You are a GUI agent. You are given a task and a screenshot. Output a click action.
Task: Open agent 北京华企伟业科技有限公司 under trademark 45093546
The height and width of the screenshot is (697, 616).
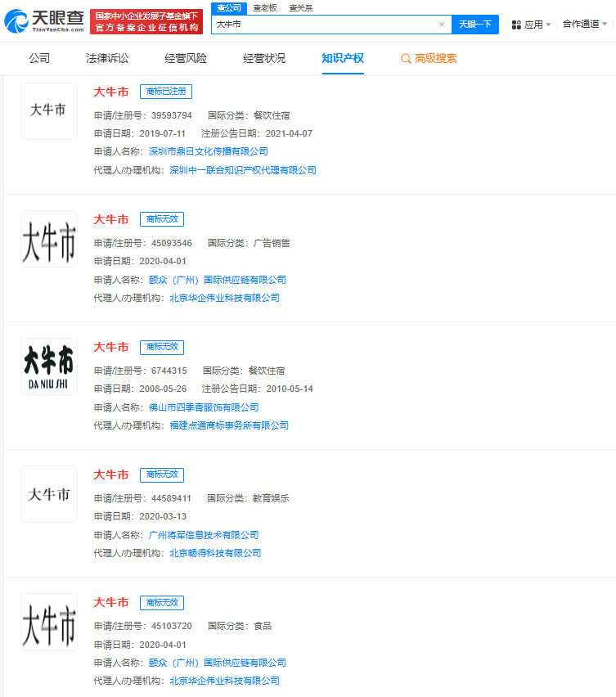pos(224,298)
